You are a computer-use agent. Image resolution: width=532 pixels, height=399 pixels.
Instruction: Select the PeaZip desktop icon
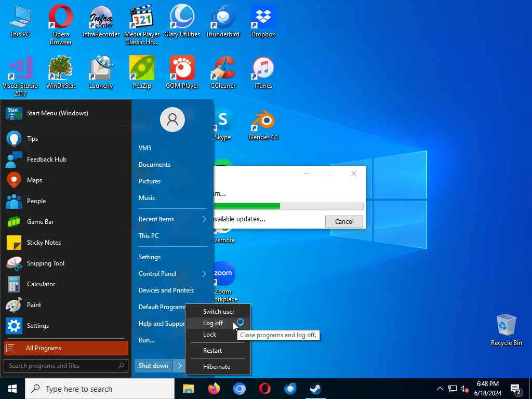[142, 72]
